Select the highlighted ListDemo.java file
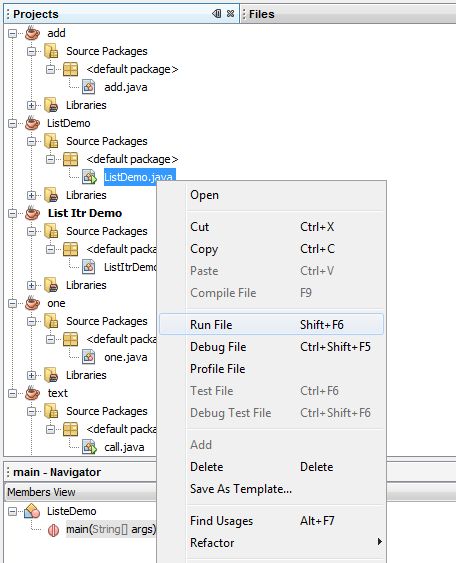The width and height of the screenshot is (456, 563). pyautogui.click(x=139, y=177)
